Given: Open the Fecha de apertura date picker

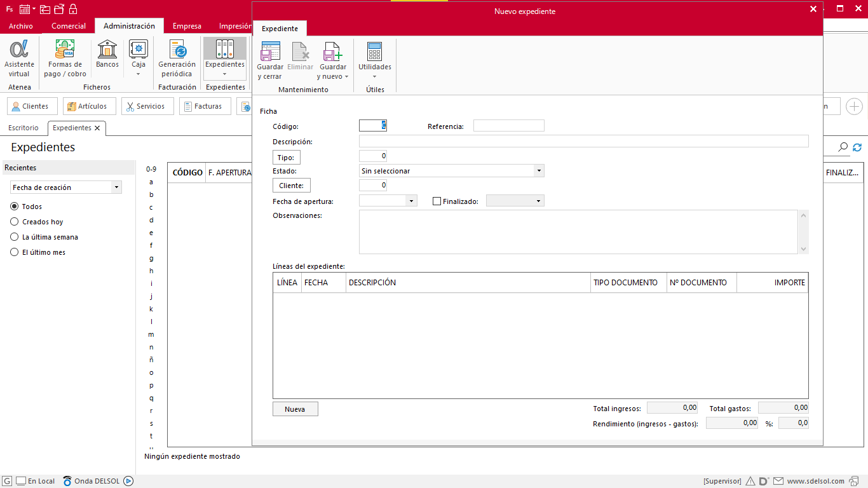Looking at the screenshot, I should pyautogui.click(x=412, y=201).
